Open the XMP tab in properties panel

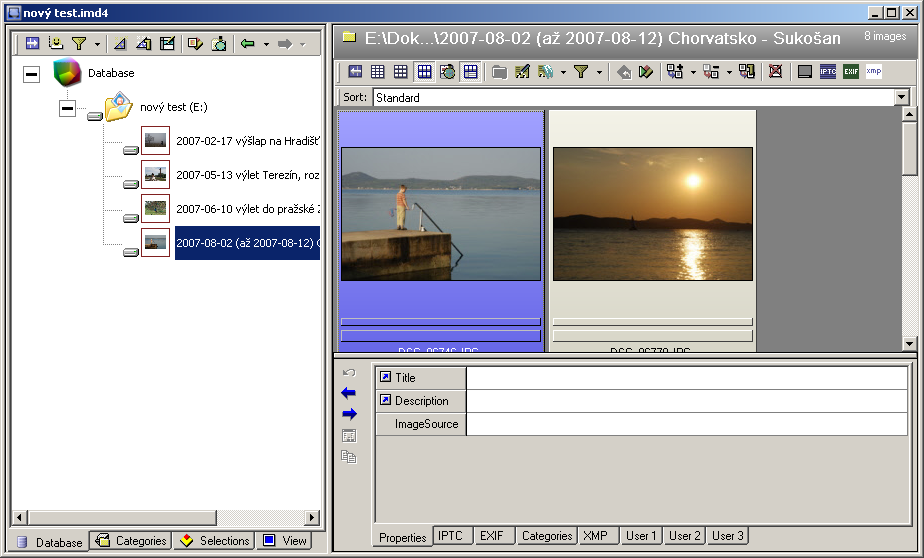click(x=598, y=536)
